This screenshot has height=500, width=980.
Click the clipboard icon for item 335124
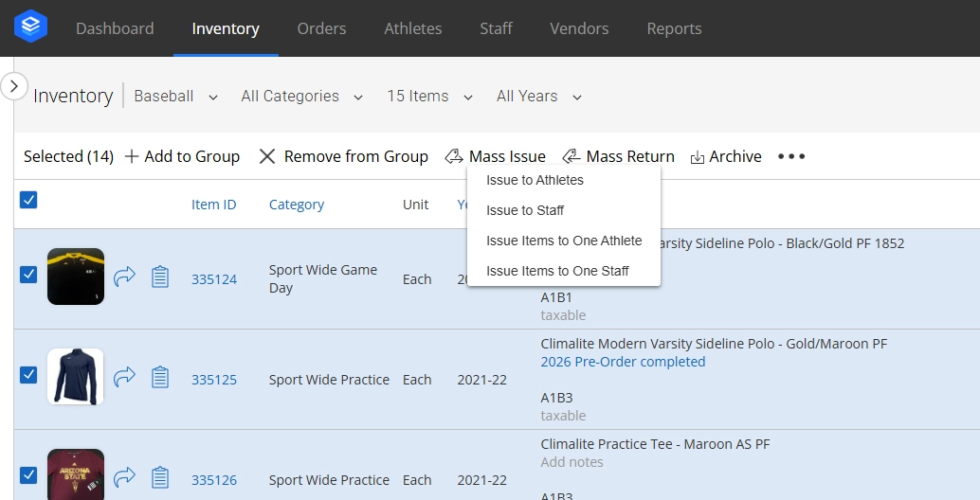160,277
